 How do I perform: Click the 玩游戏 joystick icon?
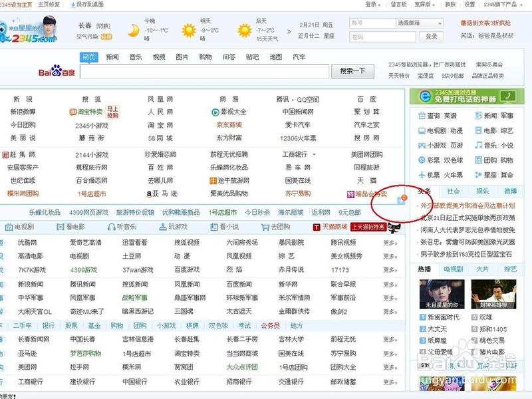(x=163, y=227)
